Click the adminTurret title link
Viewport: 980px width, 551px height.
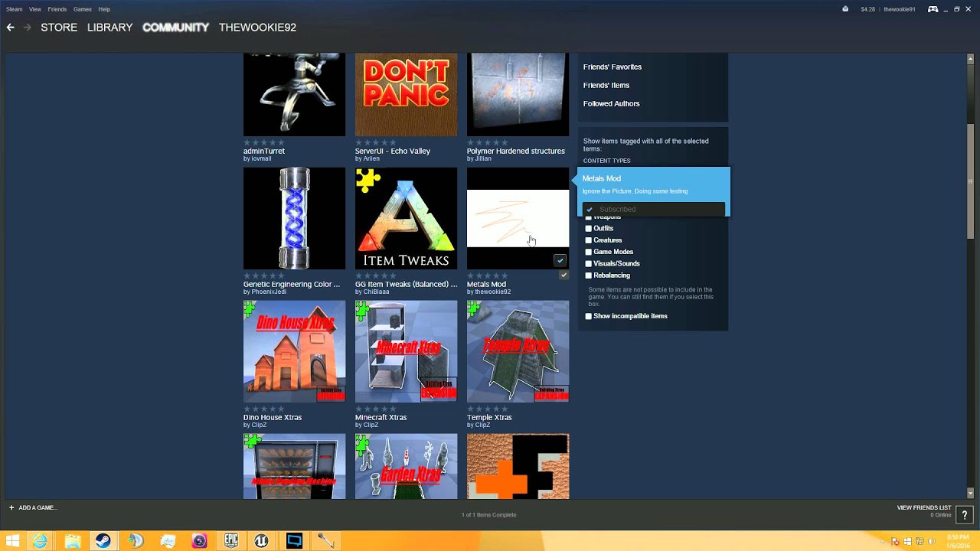[x=264, y=151]
